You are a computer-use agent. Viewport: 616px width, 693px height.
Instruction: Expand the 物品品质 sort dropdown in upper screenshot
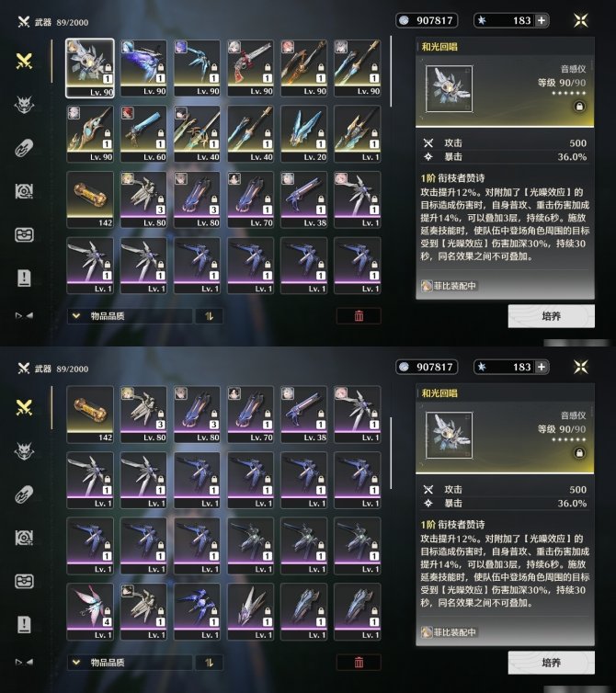(x=130, y=316)
